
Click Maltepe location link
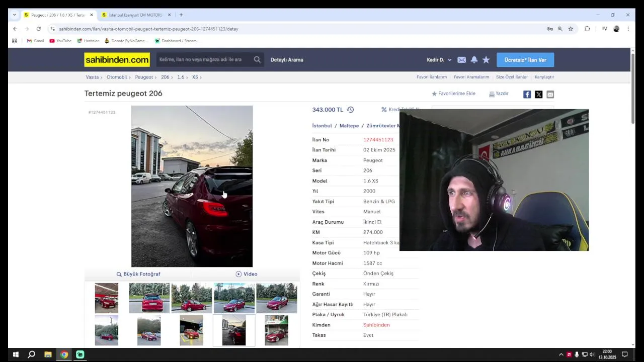point(349,126)
